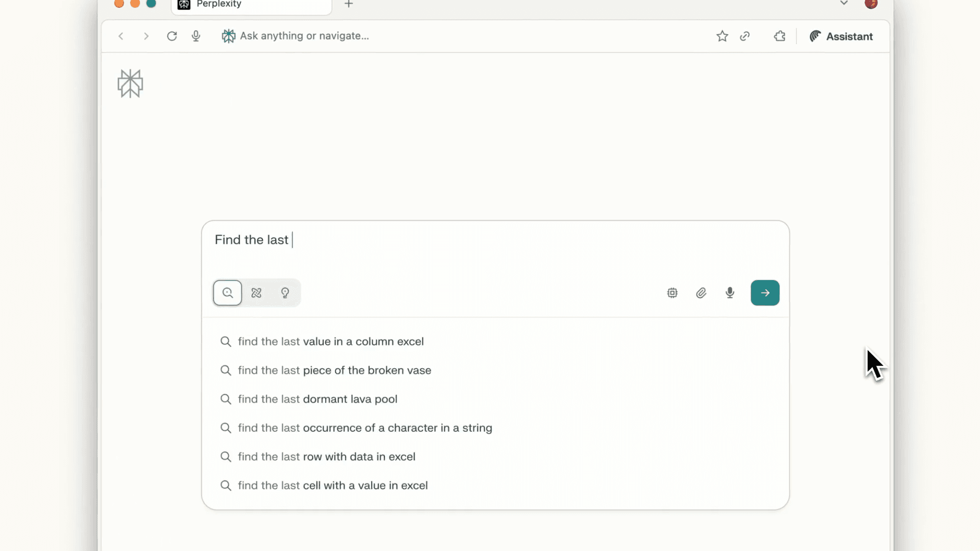Image resolution: width=980 pixels, height=551 pixels.
Task: Open the Assistant panel
Action: (841, 36)
